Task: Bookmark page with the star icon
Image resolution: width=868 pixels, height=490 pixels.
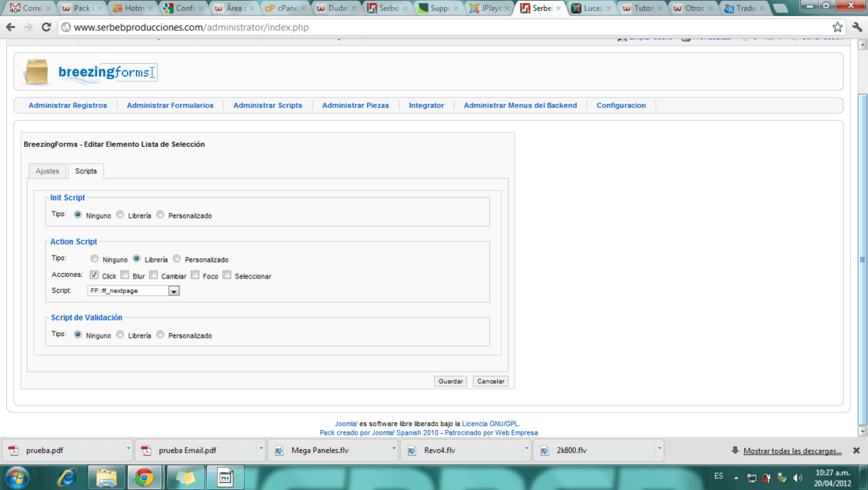Action: tap(837, 27)
